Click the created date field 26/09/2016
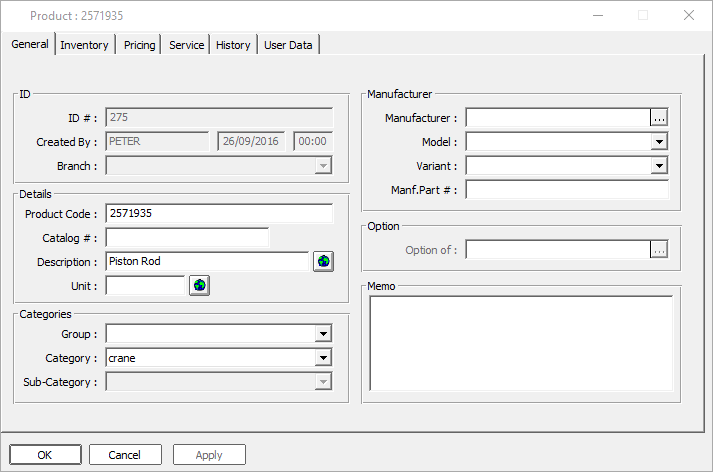This screenshot has width=713, height=472. (251, 141)
